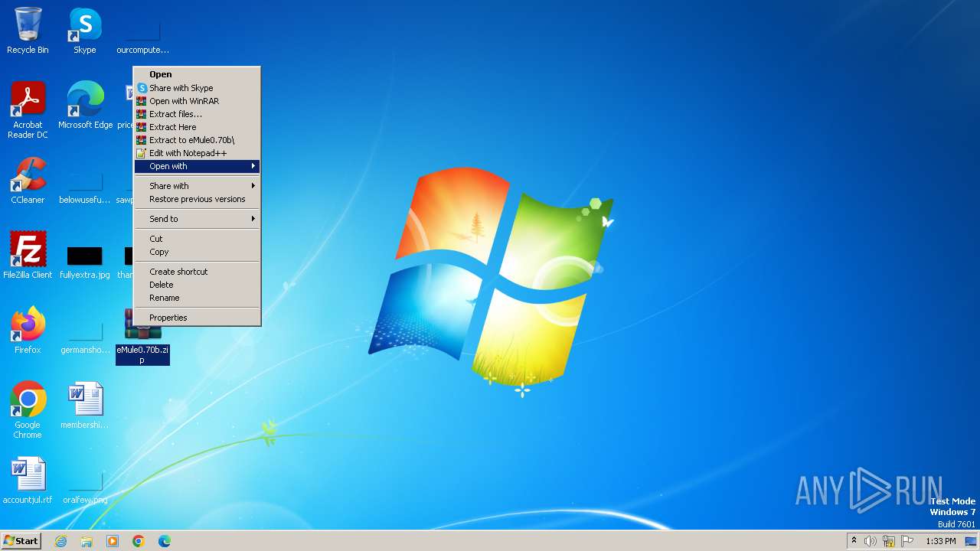
Task: Select the germansho... file icon
Action: (85, 337)
